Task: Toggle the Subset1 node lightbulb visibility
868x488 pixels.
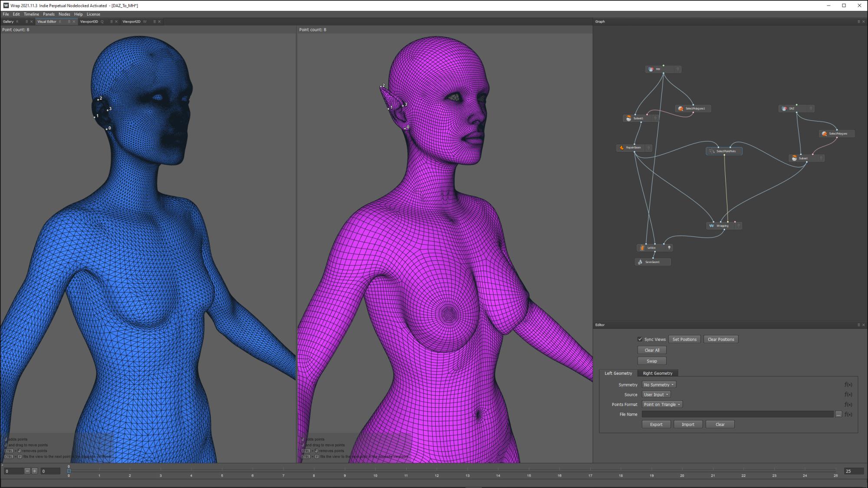Action: click(655, 118)
